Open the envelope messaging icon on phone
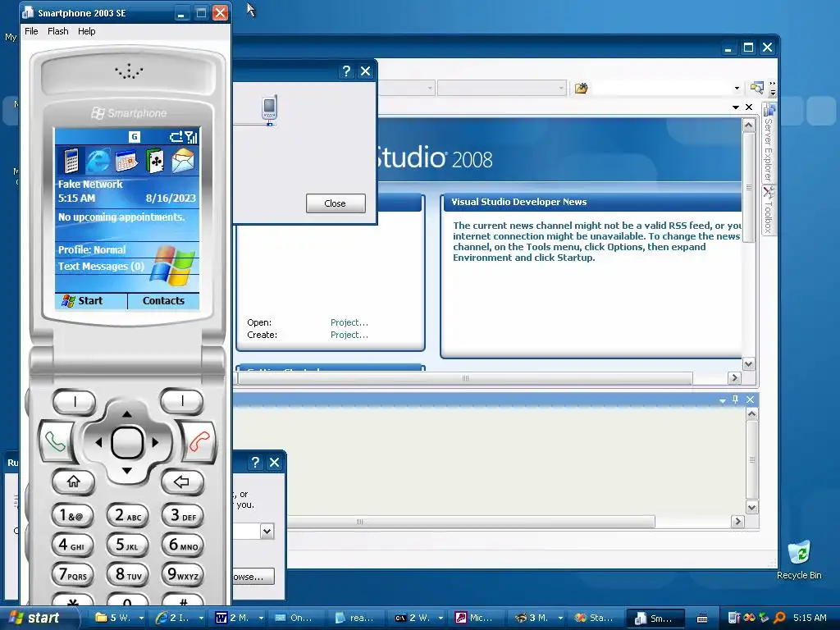This screenshot has height=630, width=840. (x=183, y=160)
